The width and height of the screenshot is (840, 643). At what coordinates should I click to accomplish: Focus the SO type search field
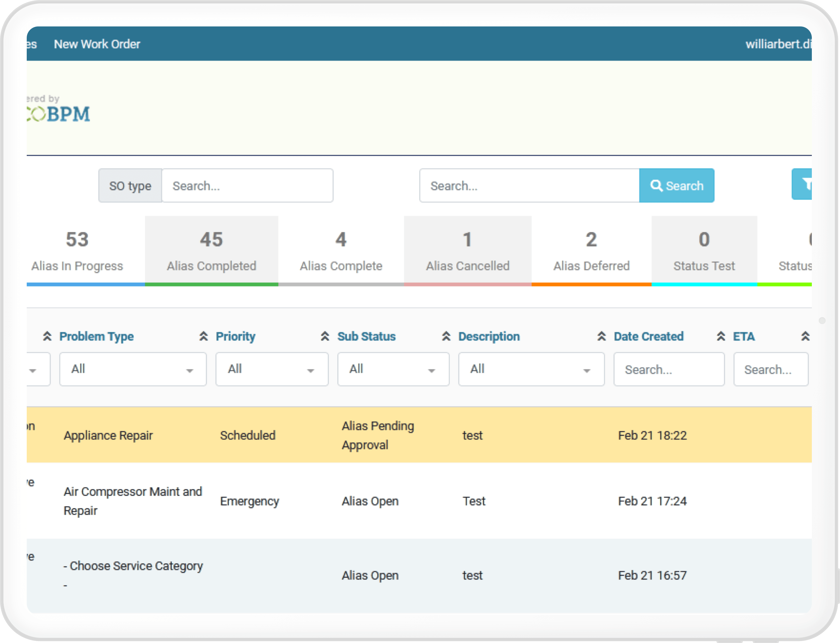247,186
